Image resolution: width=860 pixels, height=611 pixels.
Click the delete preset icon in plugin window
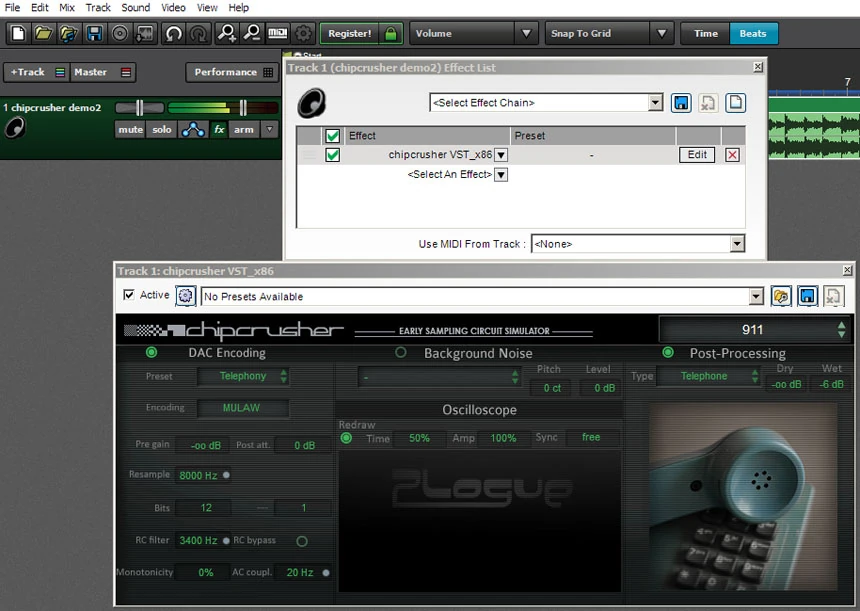pyautogui.click(x=834, y=296)
